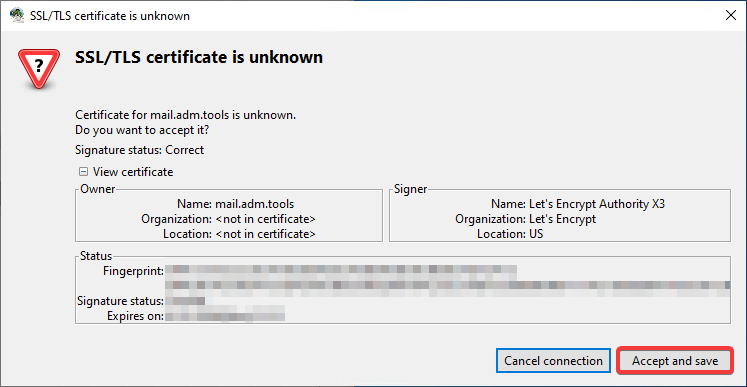
Task: Click the Cancel connection button
Action: pos(553,361)
